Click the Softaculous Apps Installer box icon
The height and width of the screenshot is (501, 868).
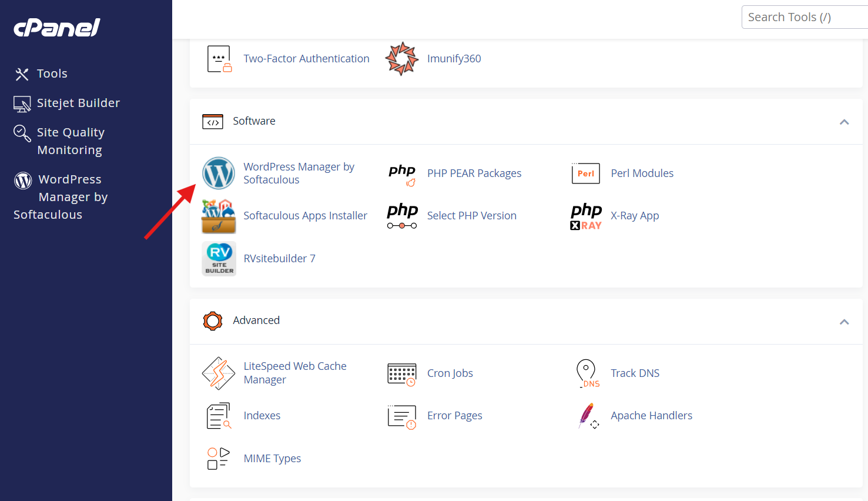click(x=219, y=216)
